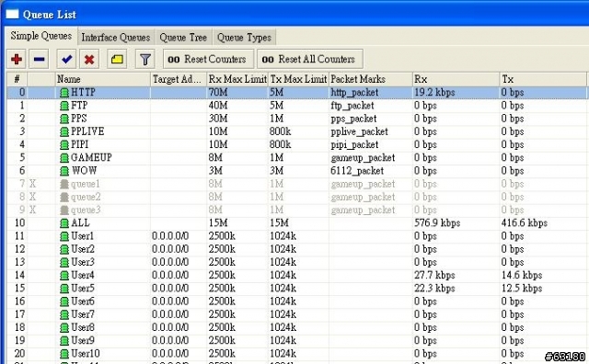This screenshot has width=589, height=364.
Task: Click the X disabled flag on row 7
Action: pyautogui.click(x=33, y=184)
